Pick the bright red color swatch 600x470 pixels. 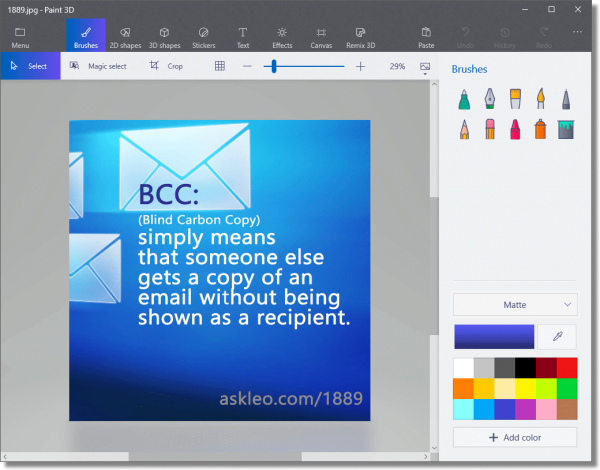pos(567,368)
